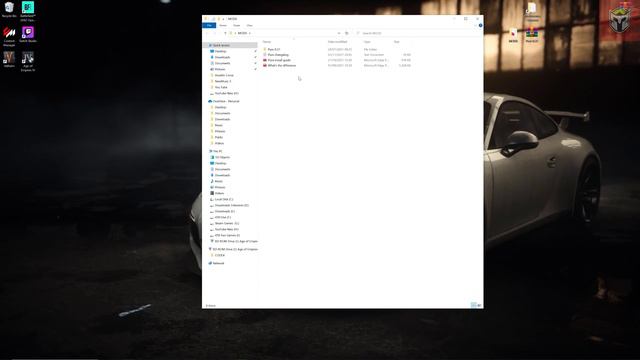Open the Share ribbon tab
640x360 pixels.
236,25
